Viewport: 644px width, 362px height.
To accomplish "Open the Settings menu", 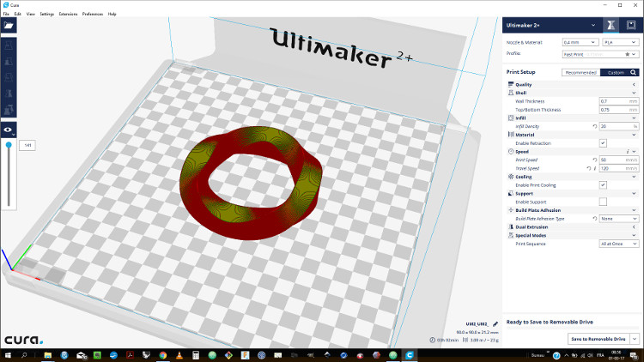I will [x=47, y=14].
